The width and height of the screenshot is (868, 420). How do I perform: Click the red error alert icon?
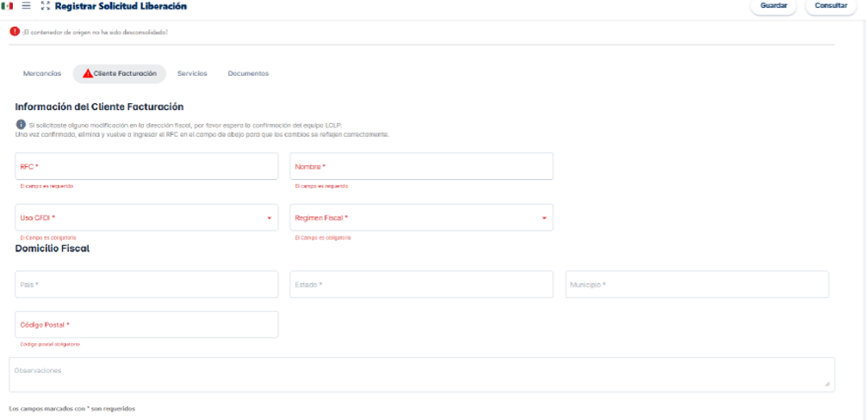click(15, 32)
